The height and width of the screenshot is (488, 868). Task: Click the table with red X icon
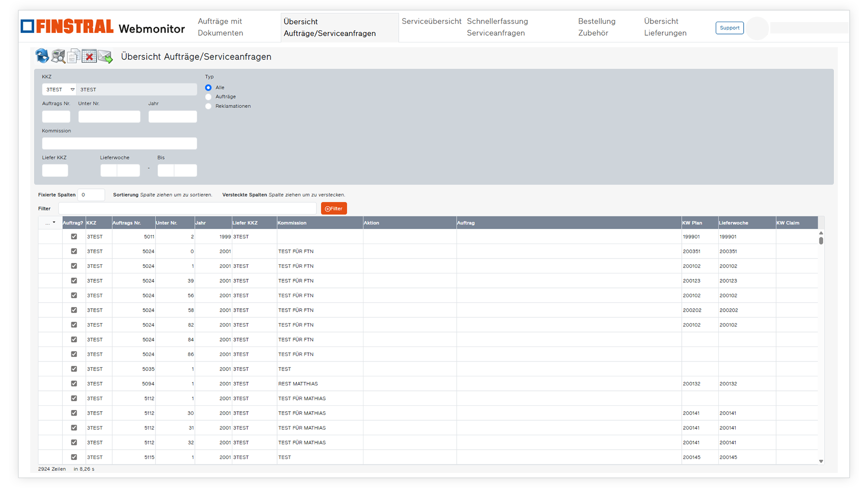tap(89, 56)
